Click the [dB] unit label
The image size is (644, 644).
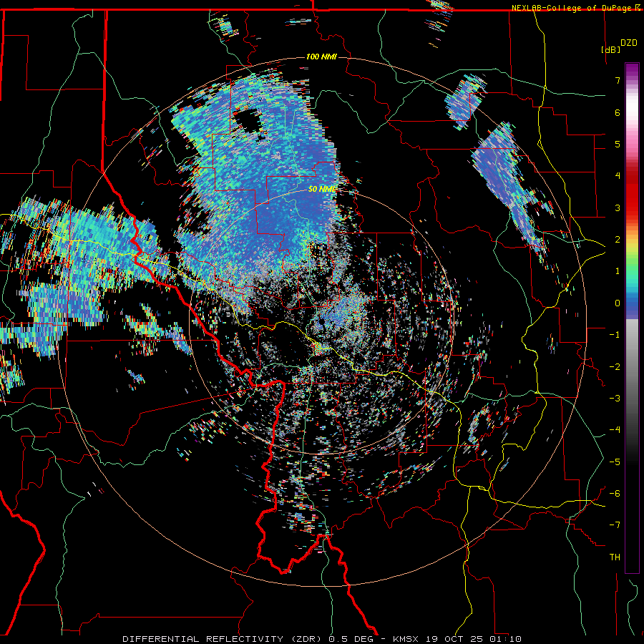[x=610, y=49]
